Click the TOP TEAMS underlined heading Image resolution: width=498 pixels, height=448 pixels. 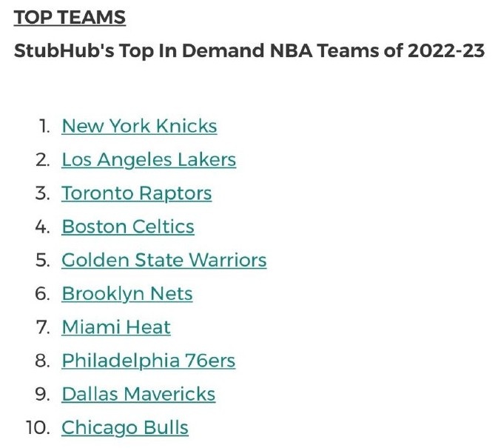70,17
